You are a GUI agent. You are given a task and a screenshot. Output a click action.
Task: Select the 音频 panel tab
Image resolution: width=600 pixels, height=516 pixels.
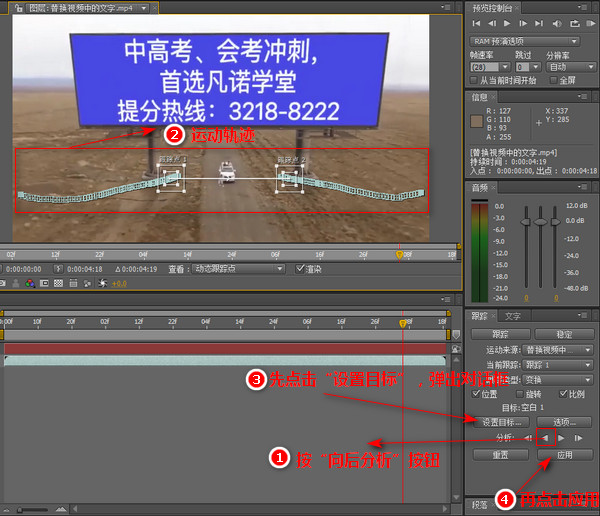pyautogui.click(x=479, y=188)
